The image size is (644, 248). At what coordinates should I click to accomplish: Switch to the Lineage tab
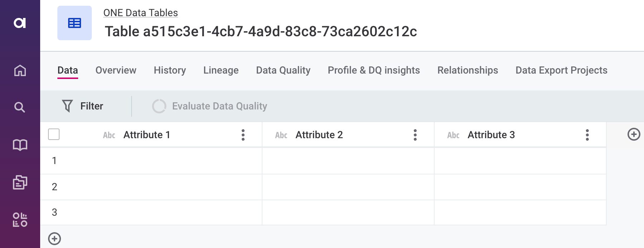tap(221, 70)
